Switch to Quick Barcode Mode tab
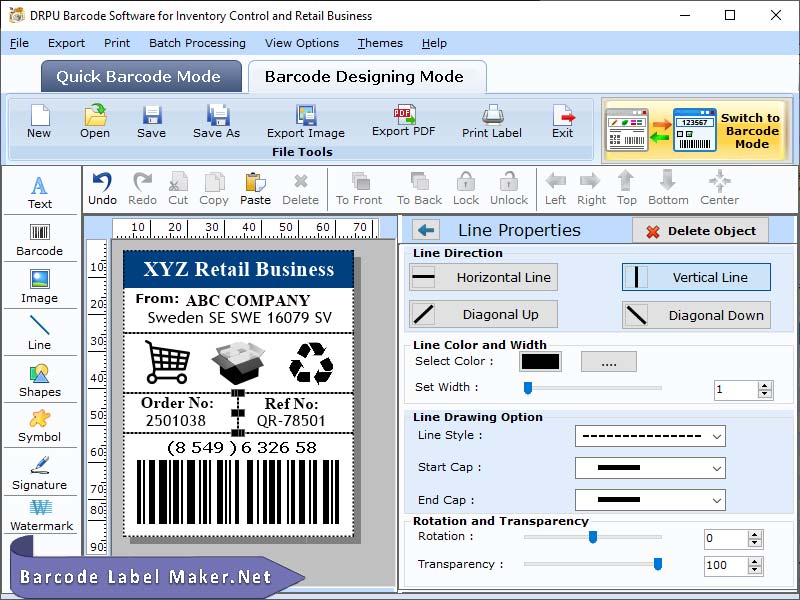This screenshot has height=600, width=800. point(141,77)
